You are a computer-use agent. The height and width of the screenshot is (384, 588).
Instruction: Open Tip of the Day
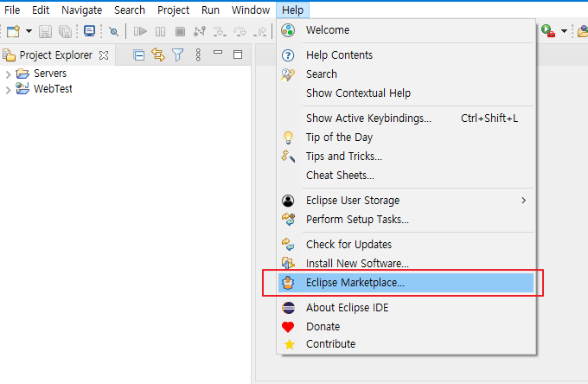click(x=406, y=138)
